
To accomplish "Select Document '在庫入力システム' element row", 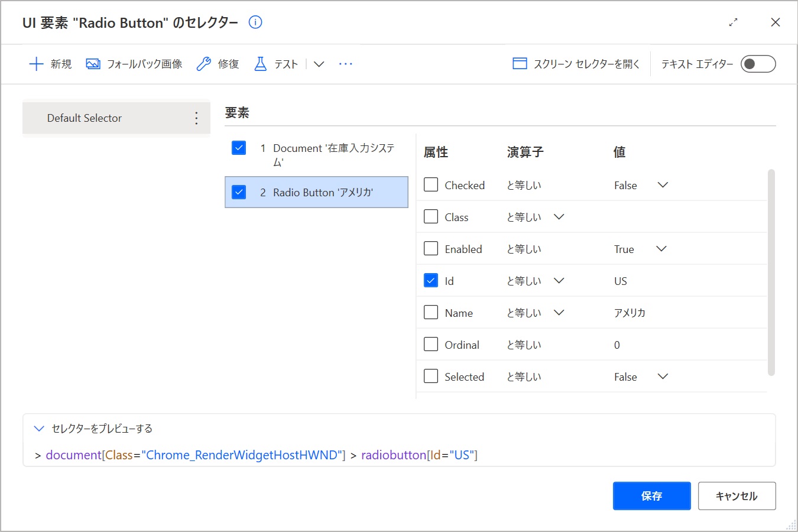I will point(316,155).
